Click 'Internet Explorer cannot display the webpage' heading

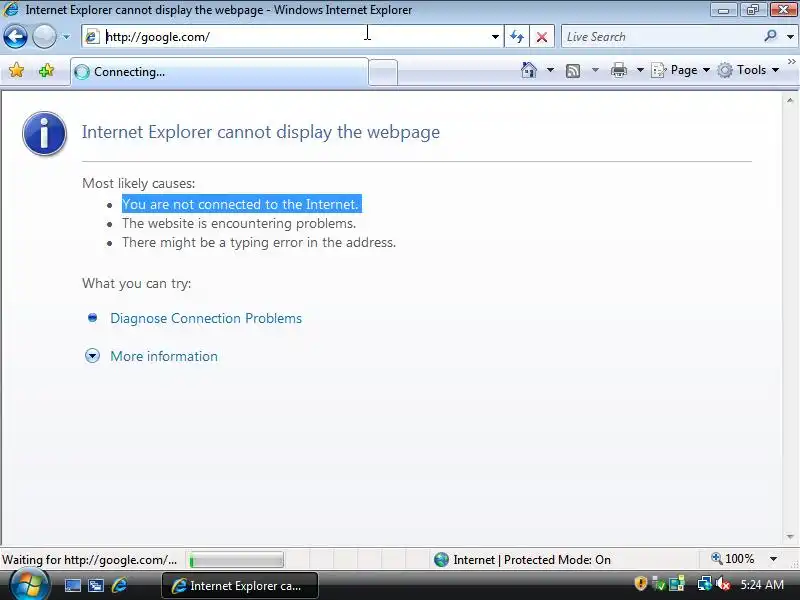261,132
